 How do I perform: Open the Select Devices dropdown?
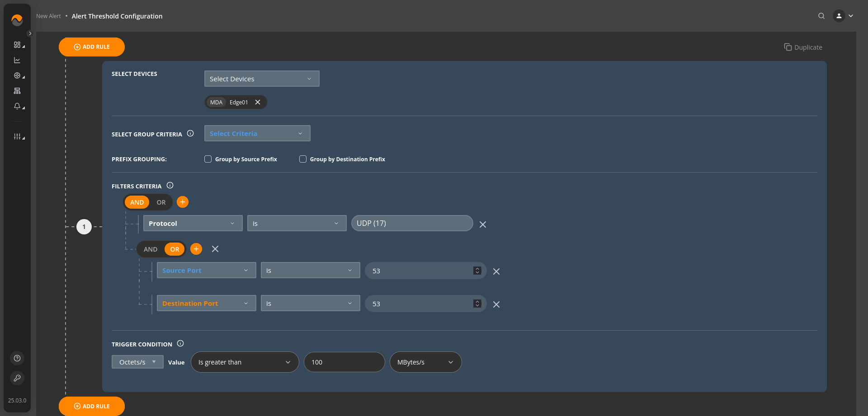[x=261, y=79]
